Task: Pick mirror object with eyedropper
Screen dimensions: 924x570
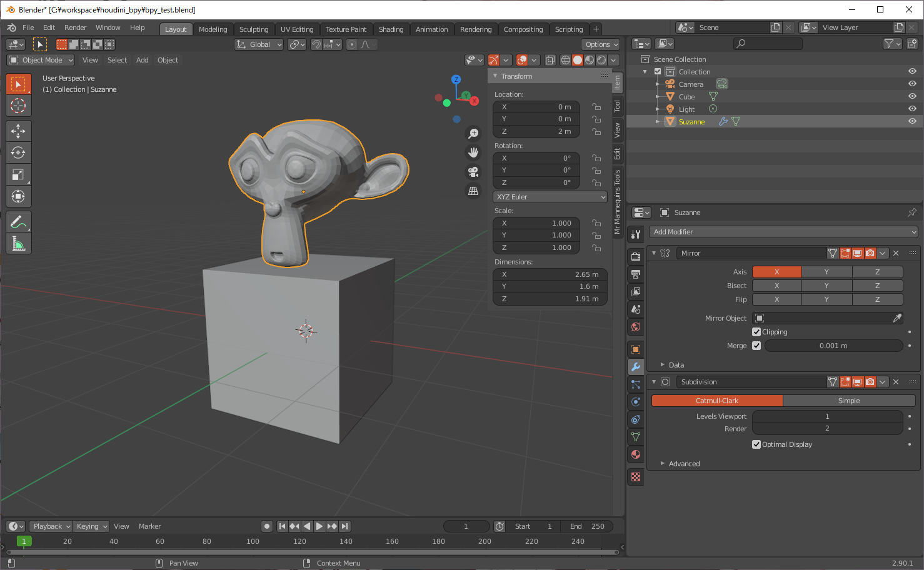Action: coord(897,318)
